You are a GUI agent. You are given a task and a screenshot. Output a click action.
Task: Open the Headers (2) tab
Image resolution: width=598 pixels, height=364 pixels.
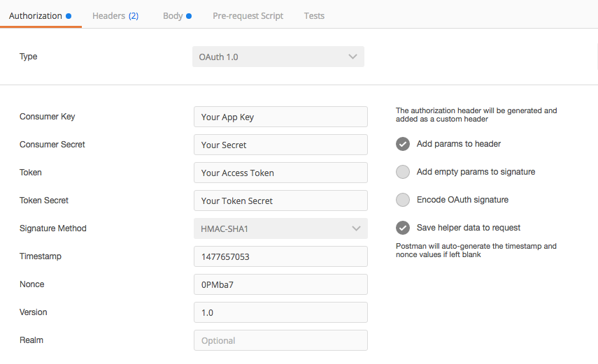pyautogui.click(x=115, y=15)
